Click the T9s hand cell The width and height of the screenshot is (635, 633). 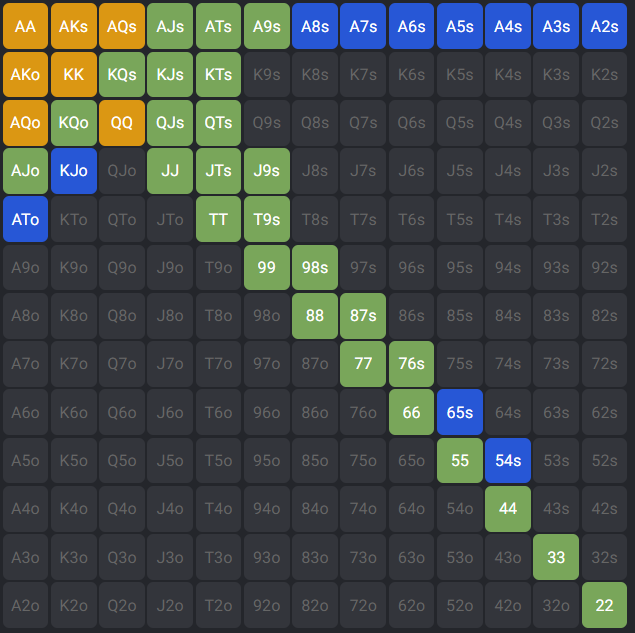[266, 219]
